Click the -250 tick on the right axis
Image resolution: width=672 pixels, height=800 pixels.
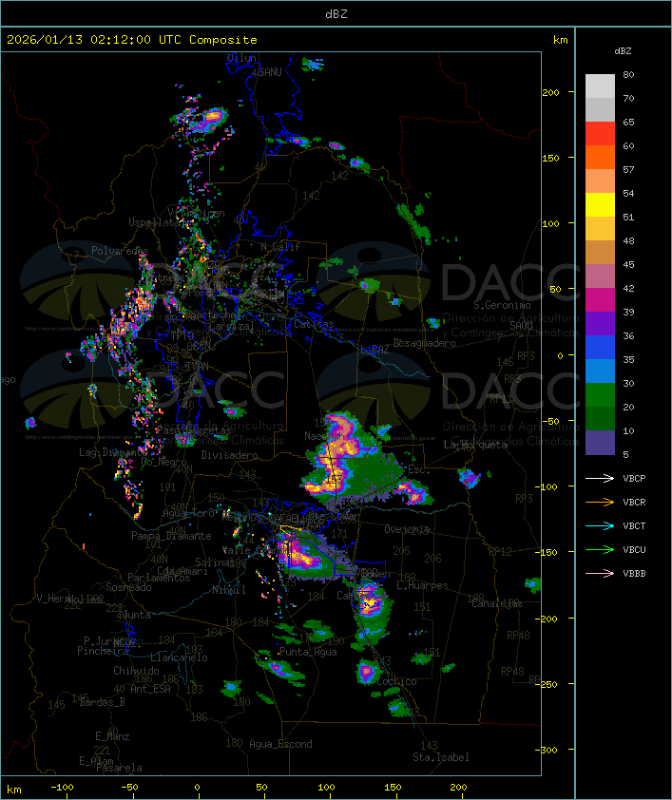pos(546,684)
